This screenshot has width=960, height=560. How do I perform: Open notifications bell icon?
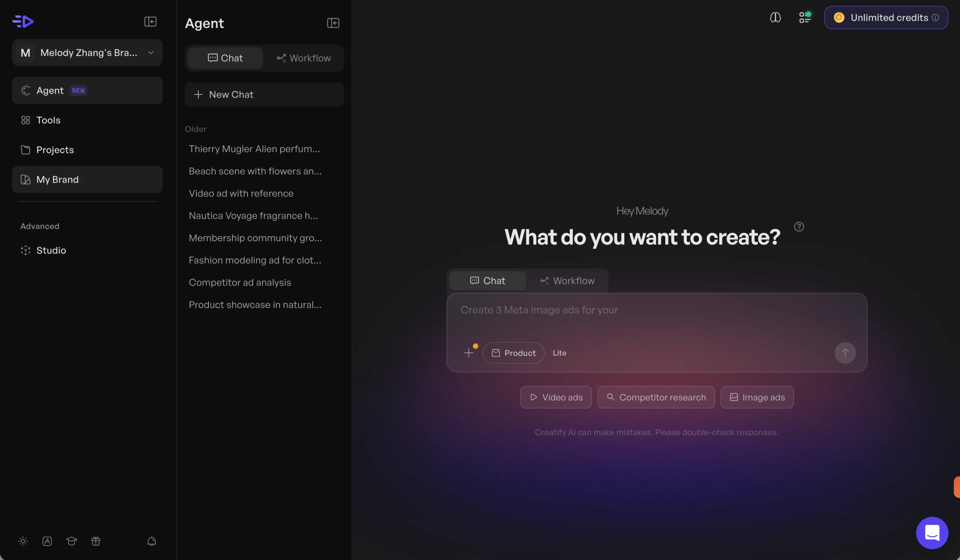[152, 541]
